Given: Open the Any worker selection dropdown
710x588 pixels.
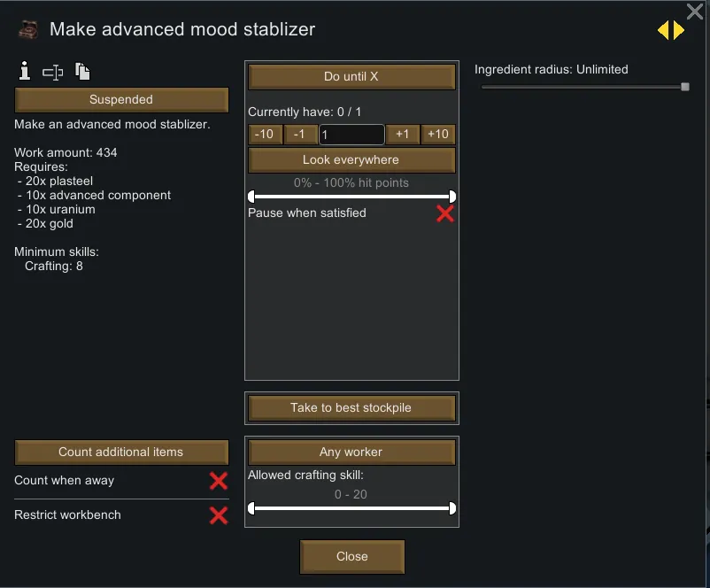Looking at the screenshot, I should pyautogui.click(x=351, y=453).
